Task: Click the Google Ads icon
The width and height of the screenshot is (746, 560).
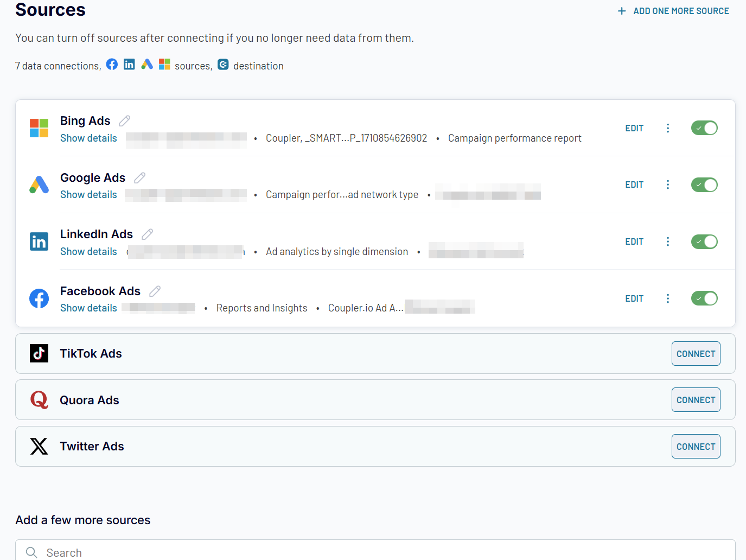Action: (x=39, y=185)
